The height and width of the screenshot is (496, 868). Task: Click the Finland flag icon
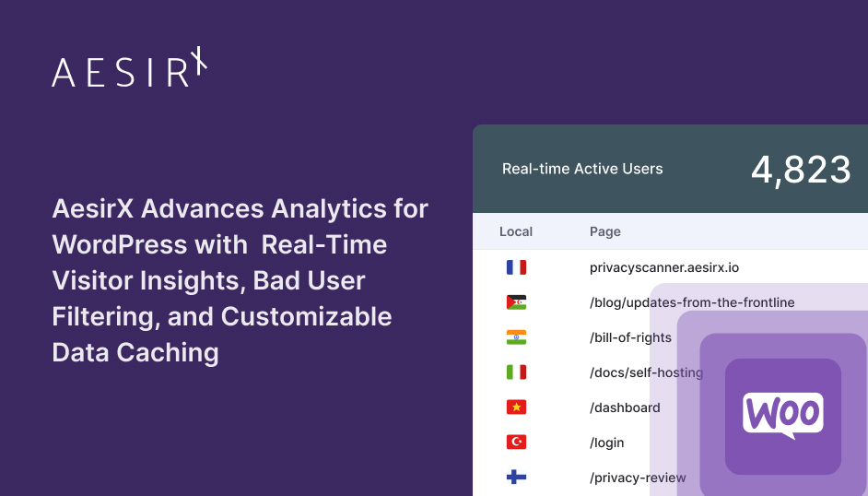click(x=516, y=478)
